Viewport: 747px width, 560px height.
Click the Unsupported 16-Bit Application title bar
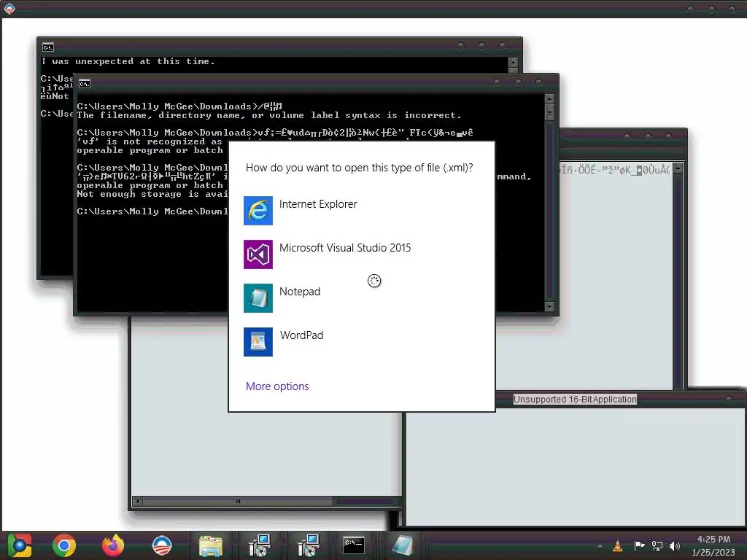pos(575,399)
